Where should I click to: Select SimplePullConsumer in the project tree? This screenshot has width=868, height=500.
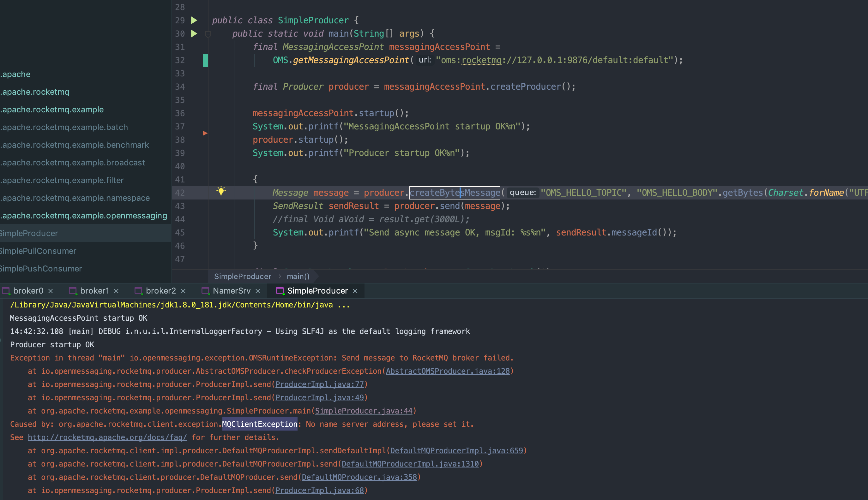click(x=38, y=251)
